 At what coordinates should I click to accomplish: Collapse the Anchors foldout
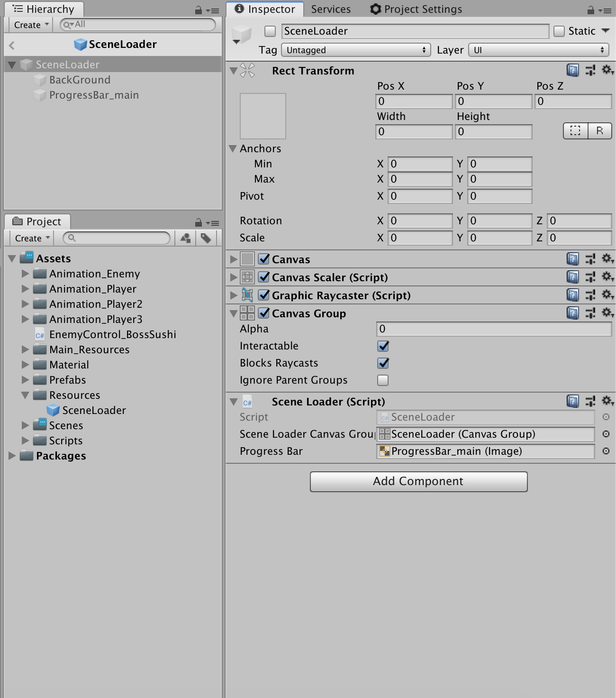pyautogui.click(x=233, y=148)
